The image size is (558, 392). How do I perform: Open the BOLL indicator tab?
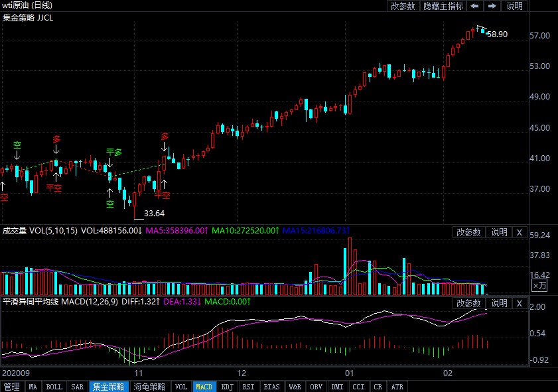pyautogui.click(x=54, y=387)
